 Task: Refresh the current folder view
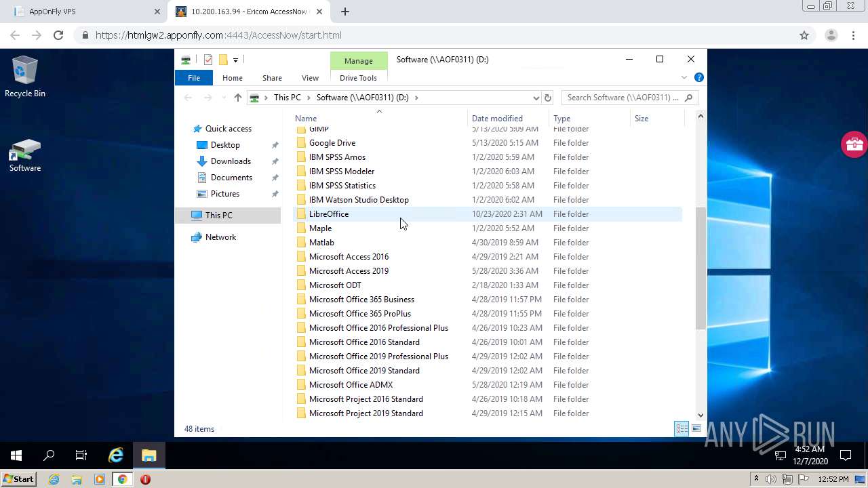[548, 98]
